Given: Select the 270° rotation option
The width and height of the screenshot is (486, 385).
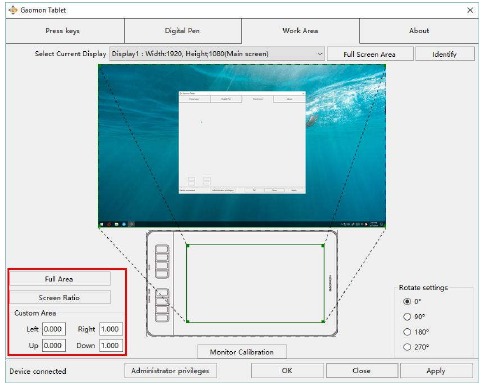Looking at the screenshot, I should click(407, 347).
